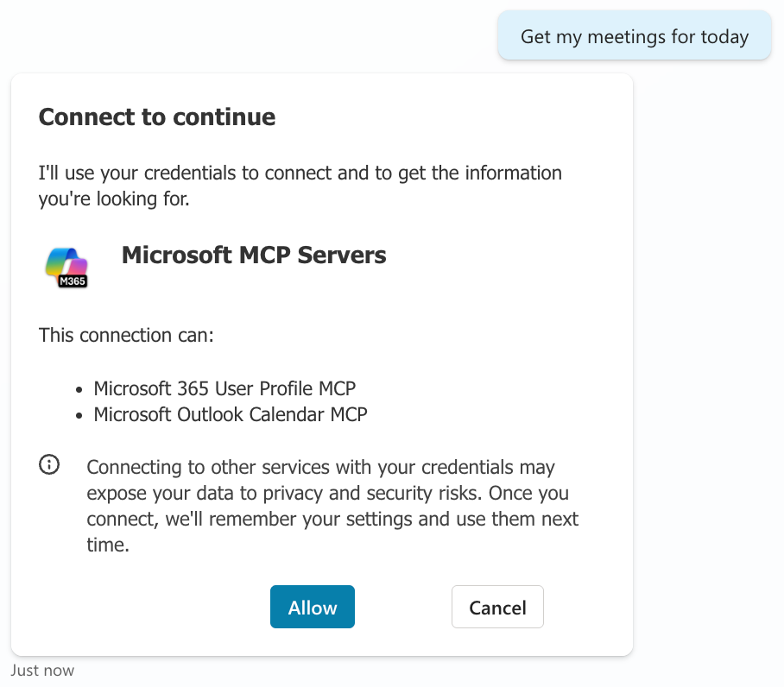
Task: Click the circled info warning icon
Action: coord(49,465)
